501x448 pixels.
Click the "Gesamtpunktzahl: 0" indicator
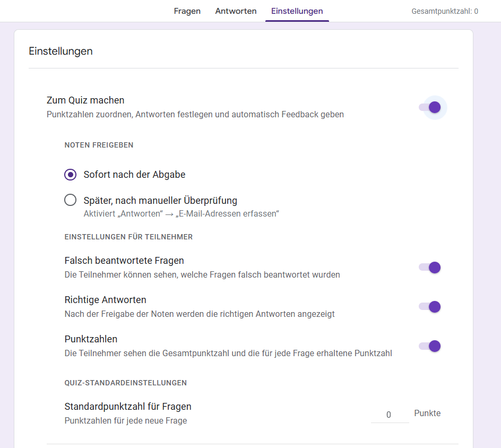[445, 11]
